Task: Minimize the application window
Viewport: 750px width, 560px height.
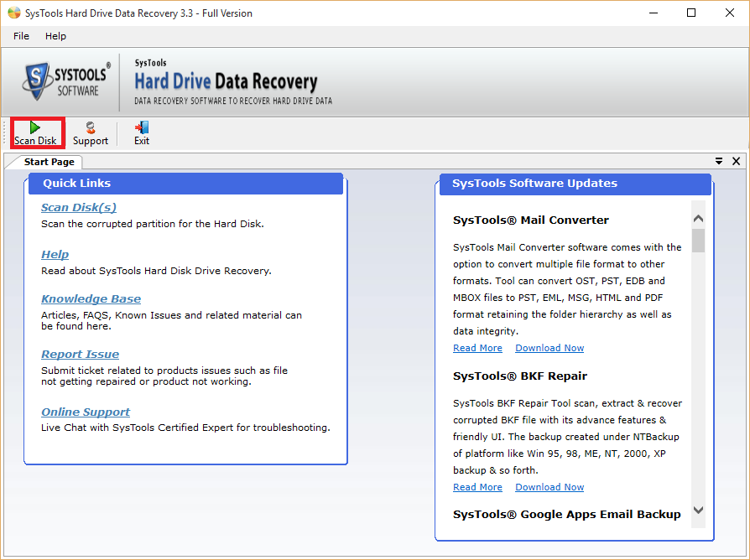Action: 654,13
